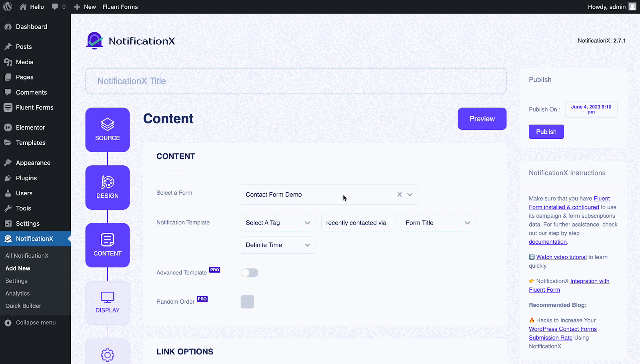Click the Dashboard gauge icon
640x364 pixels.
click(8, 27)
